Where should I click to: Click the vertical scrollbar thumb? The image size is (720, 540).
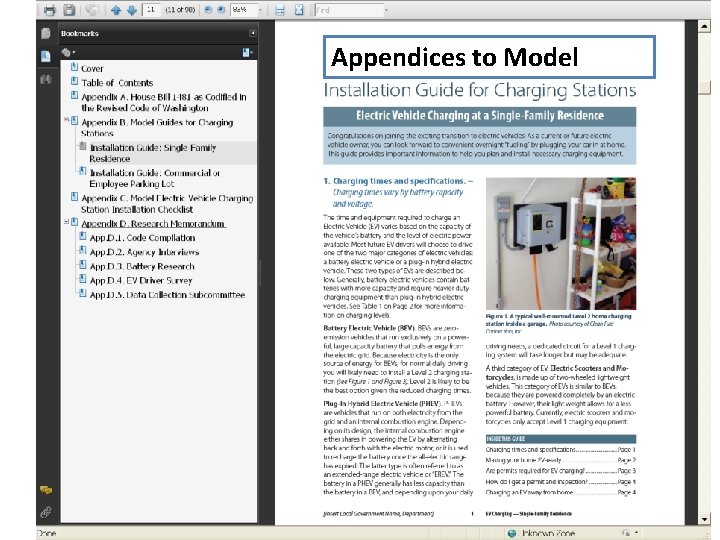click(704, 87)
